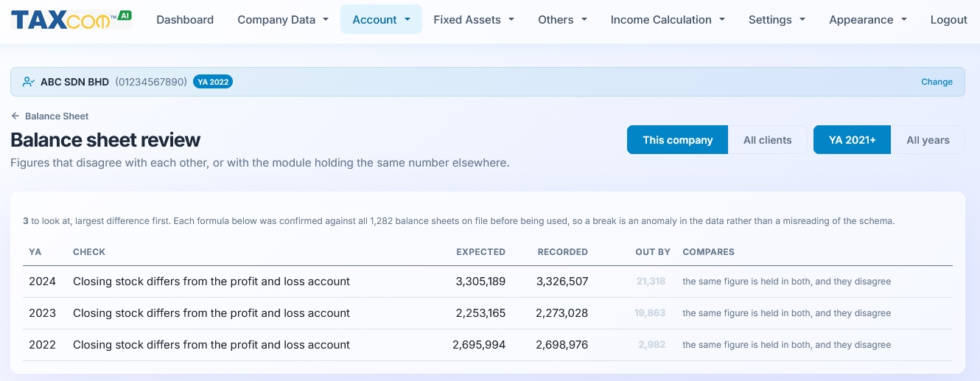Click the ABC SDN BHD company name
The image size is (980, 381).
pyautogui.click(x=74, y=82)
